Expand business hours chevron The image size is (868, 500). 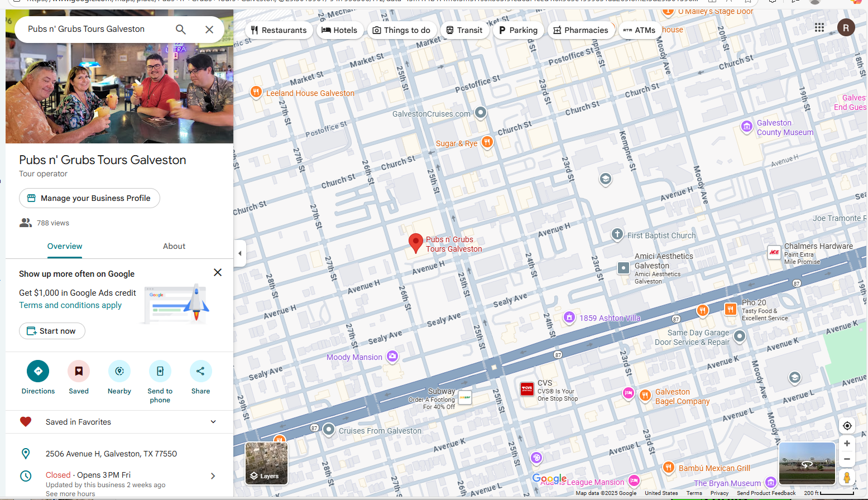213,476
